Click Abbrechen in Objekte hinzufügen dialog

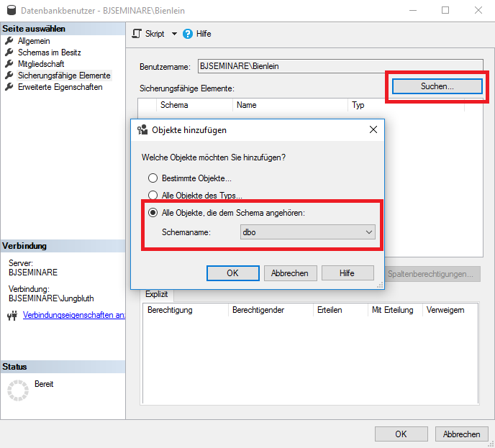point(290,273)
